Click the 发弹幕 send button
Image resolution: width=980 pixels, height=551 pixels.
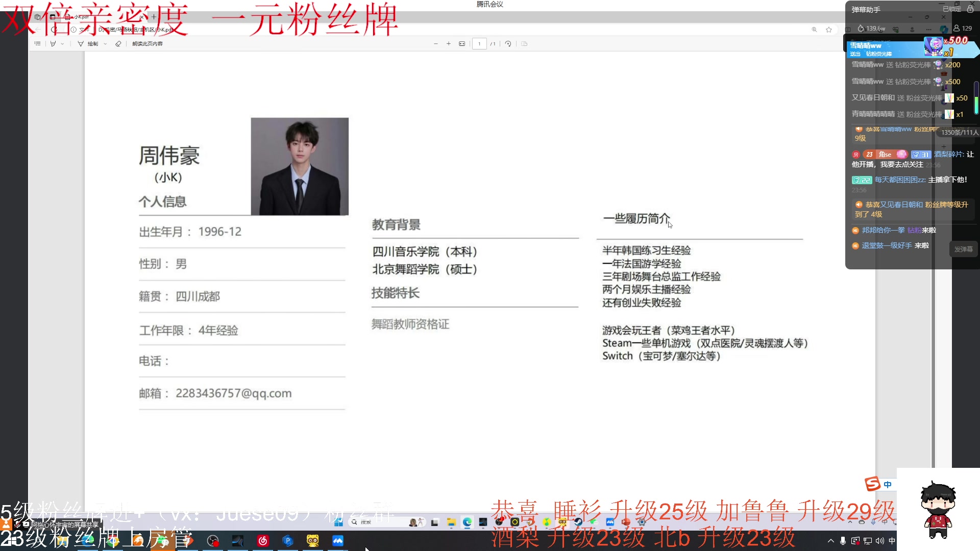click(964, 249)
